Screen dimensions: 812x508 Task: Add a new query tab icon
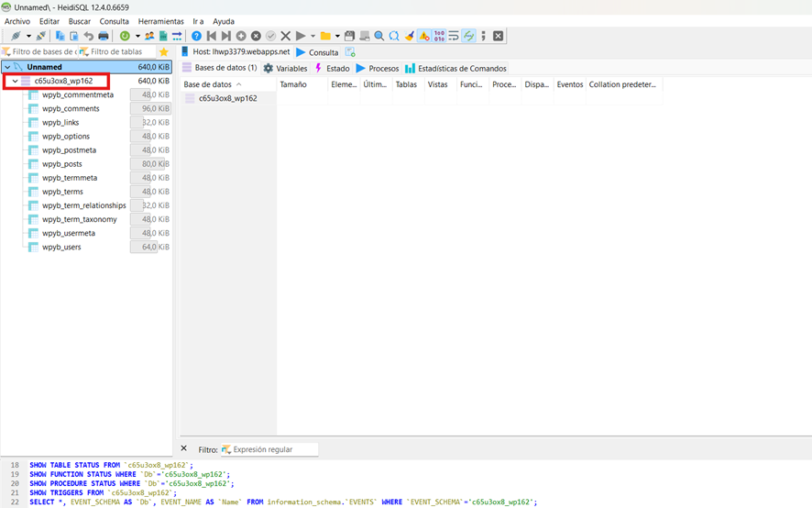click(351, 52)
